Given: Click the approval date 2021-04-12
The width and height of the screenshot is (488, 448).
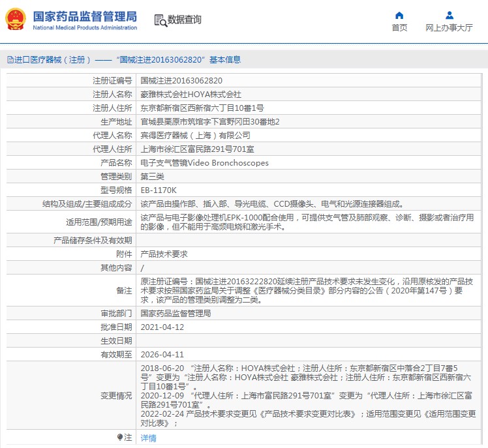Looking at the screenshot, I should pos(162,327).
